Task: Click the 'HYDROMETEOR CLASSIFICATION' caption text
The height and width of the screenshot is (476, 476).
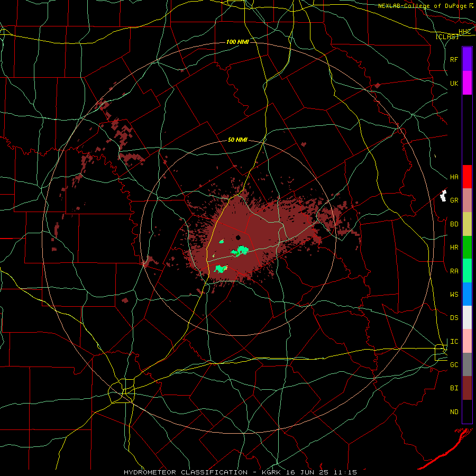Action: 186,472
